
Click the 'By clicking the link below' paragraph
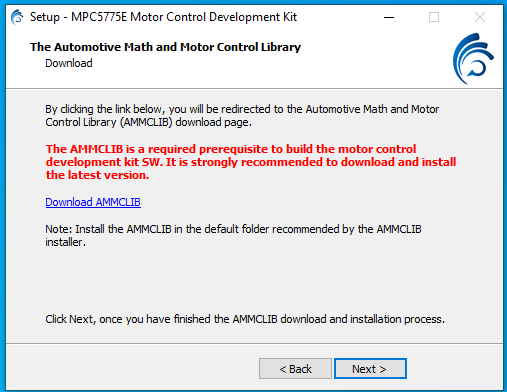(x=242, y=115)
